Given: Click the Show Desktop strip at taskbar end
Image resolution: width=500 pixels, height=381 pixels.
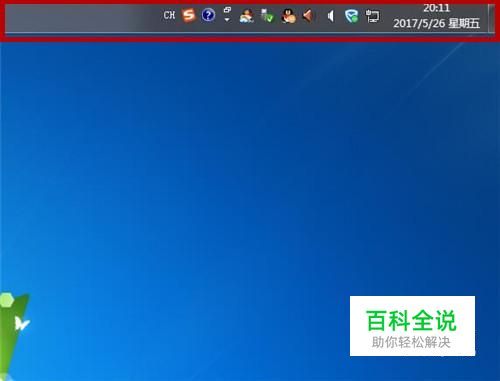Looking at the screenshot, I should click(491, 18).
